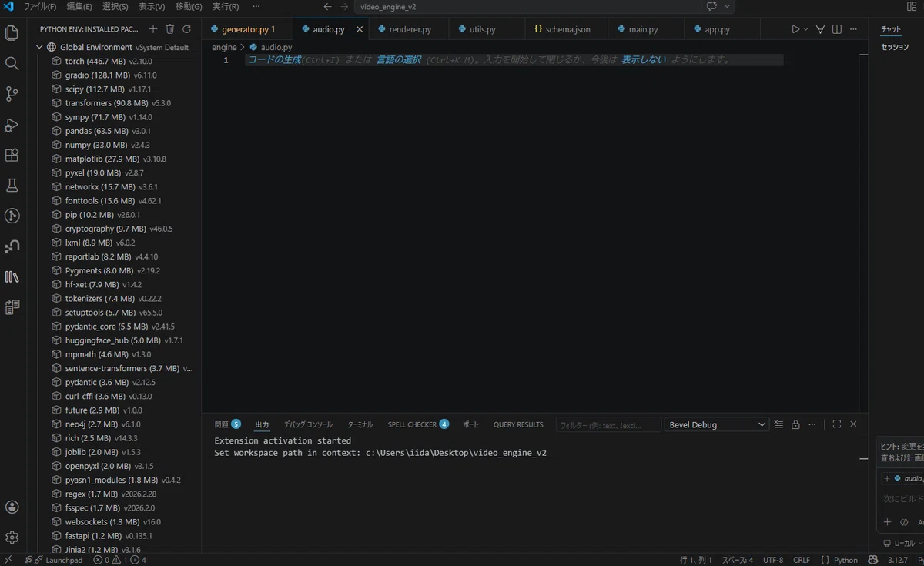Run the Python file with play button
924x566 pixels.
point(796,29)
